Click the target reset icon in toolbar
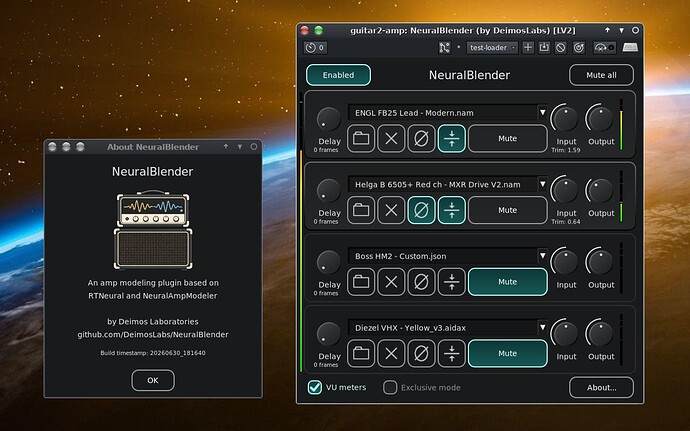Screen dimensions: 690x431 coord(579,48)
